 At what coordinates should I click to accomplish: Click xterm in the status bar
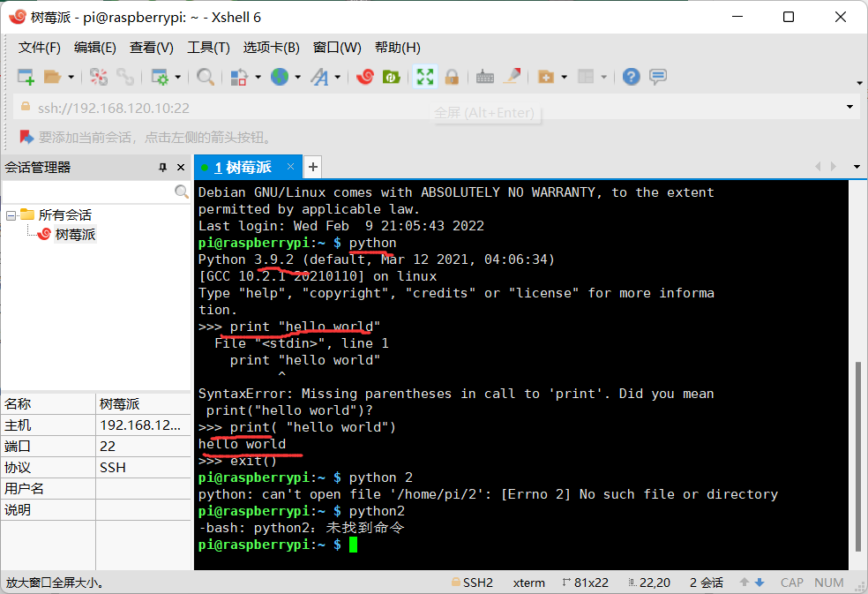pos(528,583)
